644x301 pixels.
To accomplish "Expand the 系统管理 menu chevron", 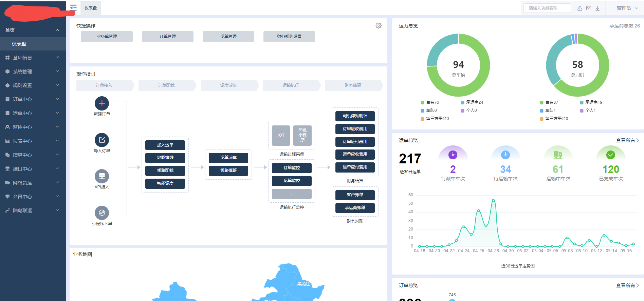I will (x=57, y=72).
